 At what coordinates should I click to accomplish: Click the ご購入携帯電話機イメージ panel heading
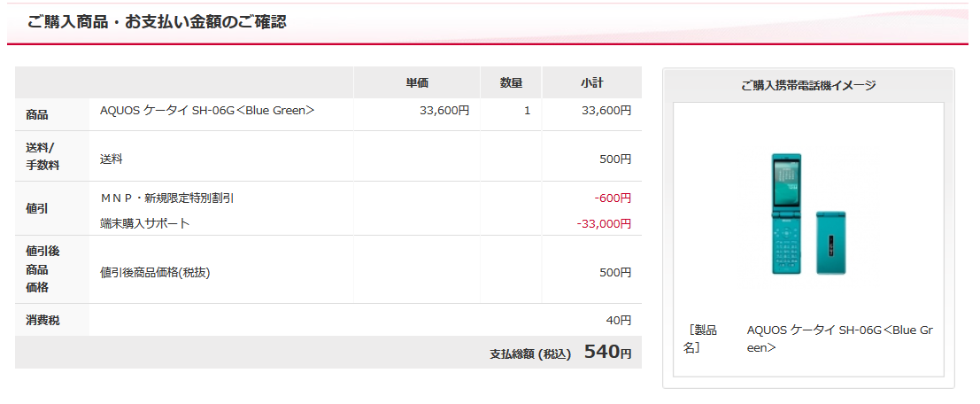pos(808,86)
